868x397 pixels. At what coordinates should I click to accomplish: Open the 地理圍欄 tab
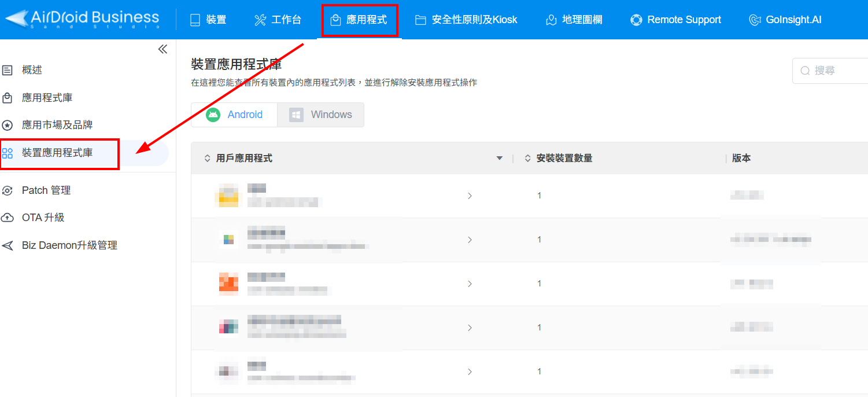[x=574, y=20]
